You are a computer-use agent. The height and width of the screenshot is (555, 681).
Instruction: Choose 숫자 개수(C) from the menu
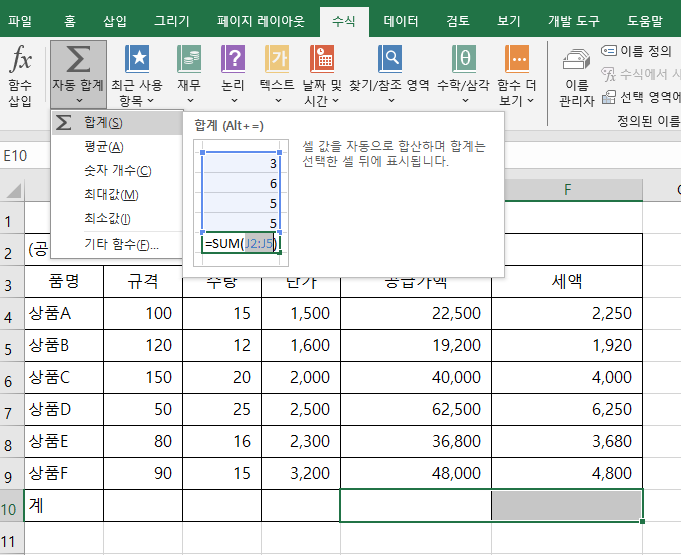(x=116, y=171)
